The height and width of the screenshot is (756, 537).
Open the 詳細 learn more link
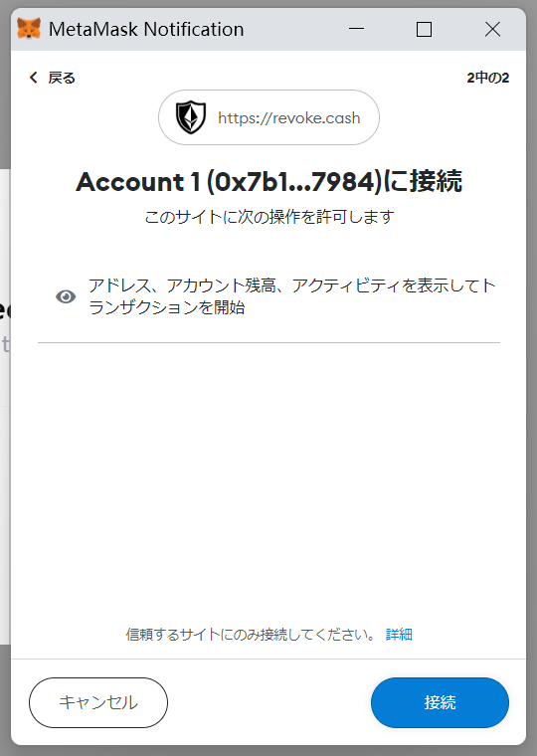(399, 634)
